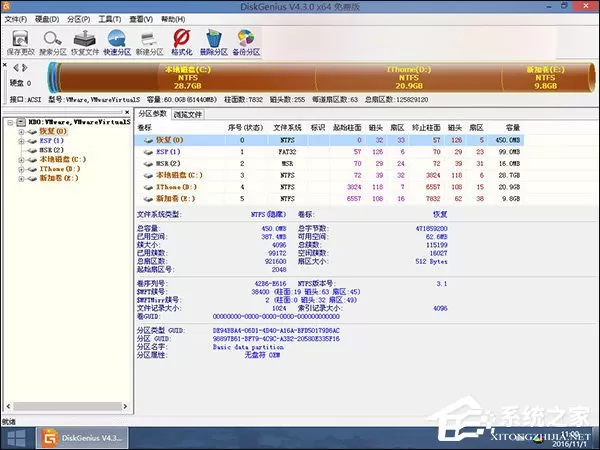Click the 删除分区 delete partition icon
Viewport: 600px width, 450px height.
pos(214,42)
